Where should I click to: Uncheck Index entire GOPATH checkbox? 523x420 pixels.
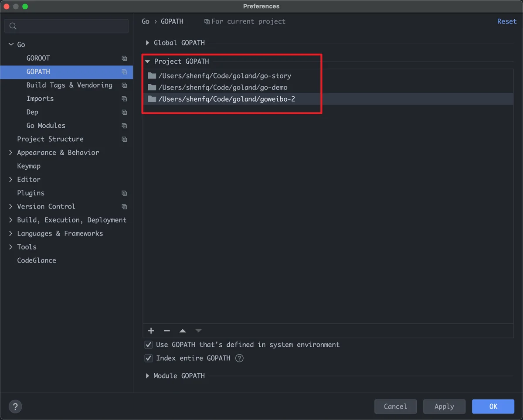(x=149, y=358)
